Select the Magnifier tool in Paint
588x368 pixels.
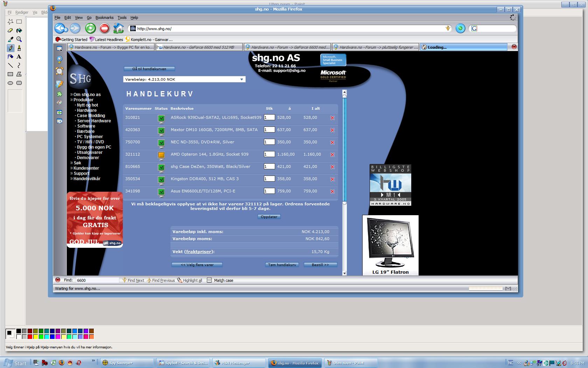[19, 39]
